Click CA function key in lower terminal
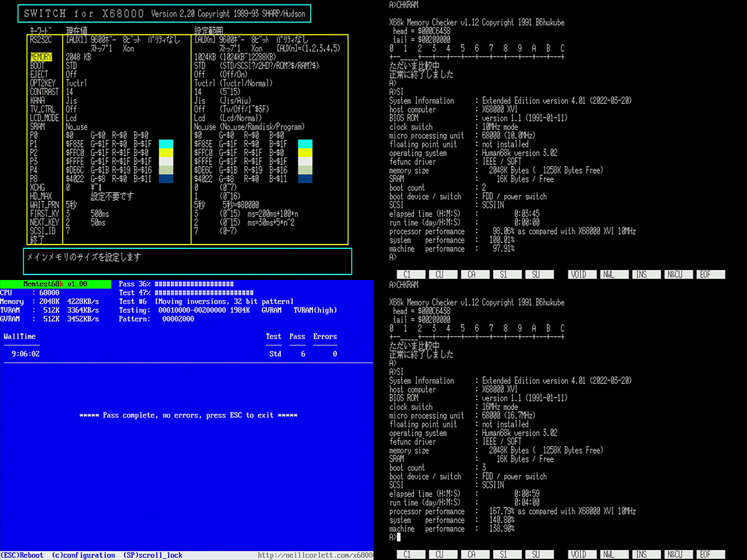 tap(474, 554)
